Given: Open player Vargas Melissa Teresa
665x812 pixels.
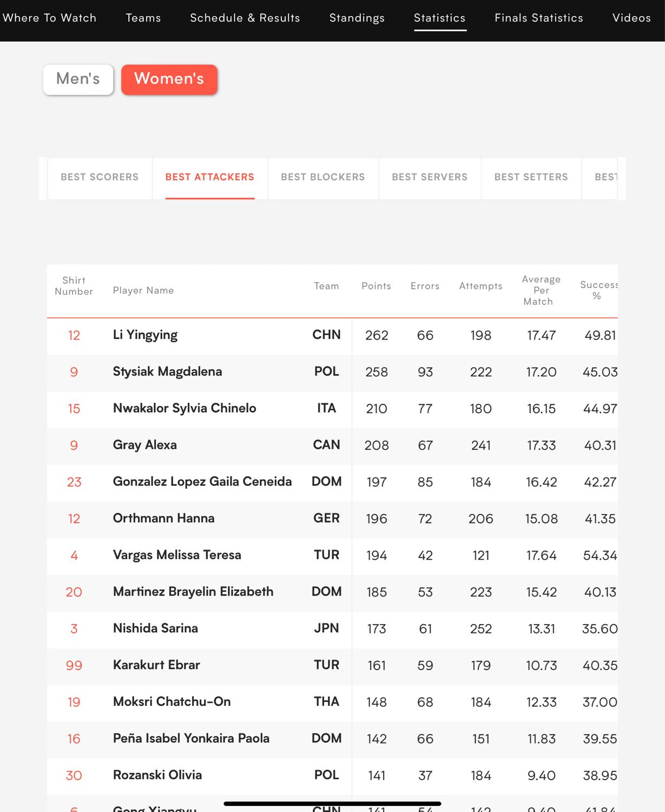Looking at the screenshot, I should click(x=177, y=555).
